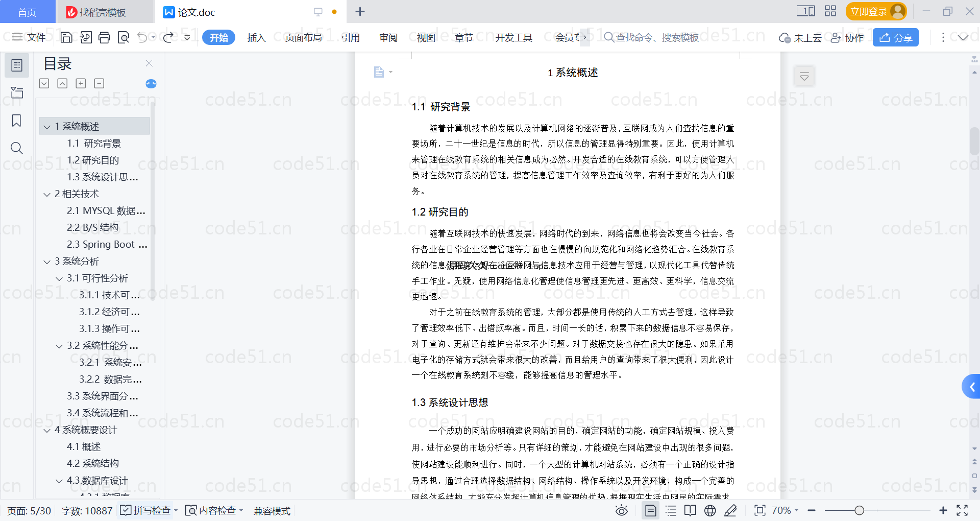The height and width of the screenshot is (521, 980).
Task: Jump to 1.2 研究目的 outline entry
Action: [93, 160]
